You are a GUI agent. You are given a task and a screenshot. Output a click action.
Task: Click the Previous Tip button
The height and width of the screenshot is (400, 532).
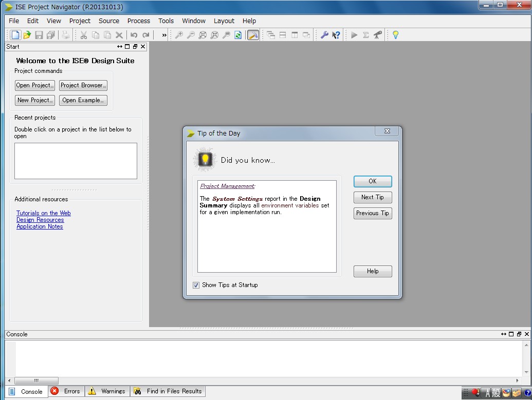(x=373, y=213)
